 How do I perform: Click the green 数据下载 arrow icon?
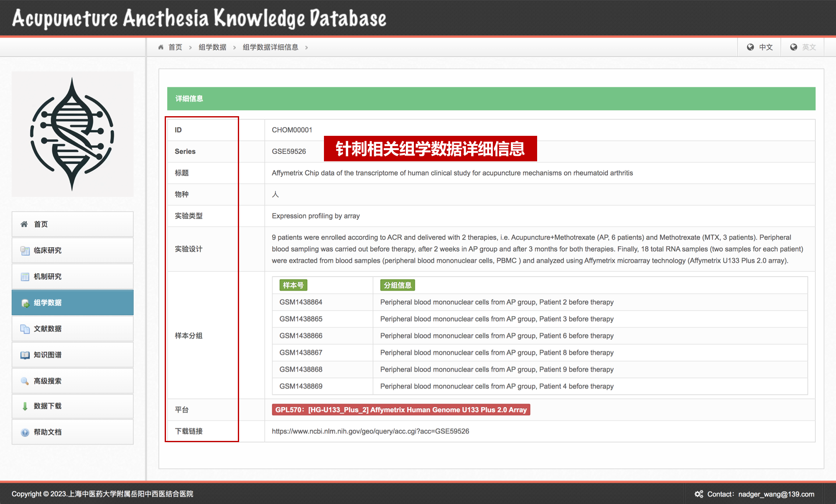pyautogui.click(x=25, y=406)
